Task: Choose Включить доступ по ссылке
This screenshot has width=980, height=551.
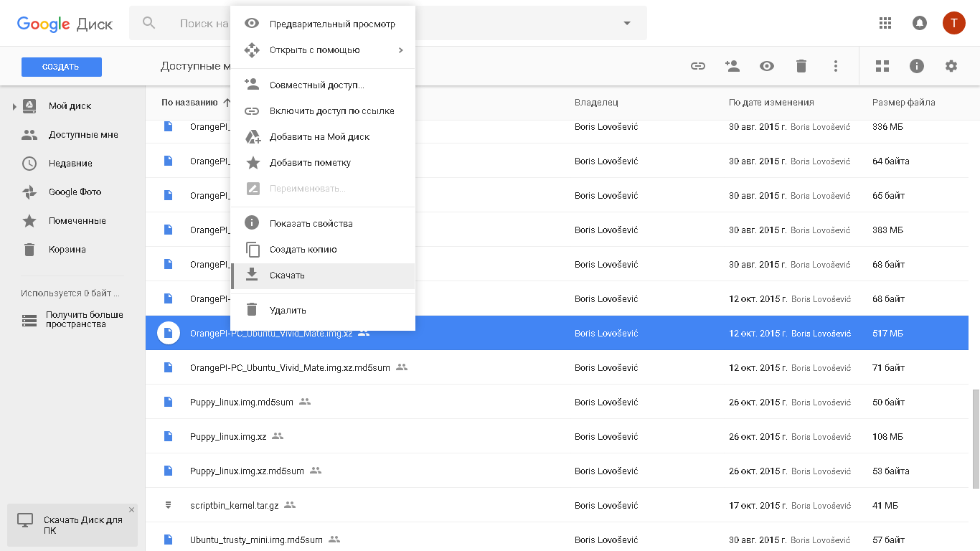Action: (323, 111)
